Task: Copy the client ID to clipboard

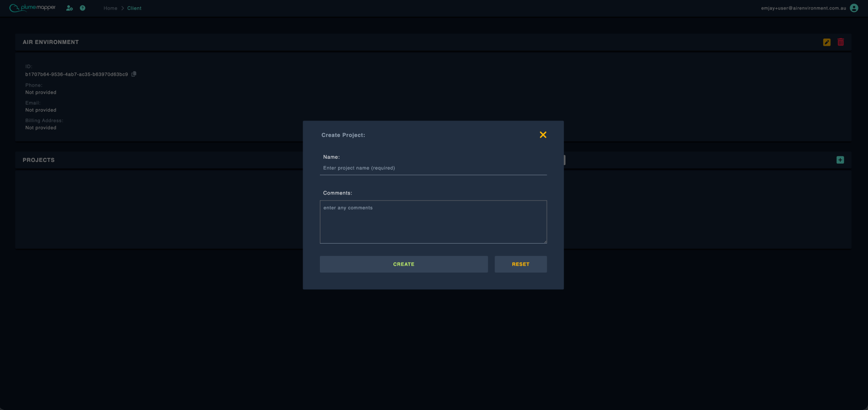Action: pos(134,74)
